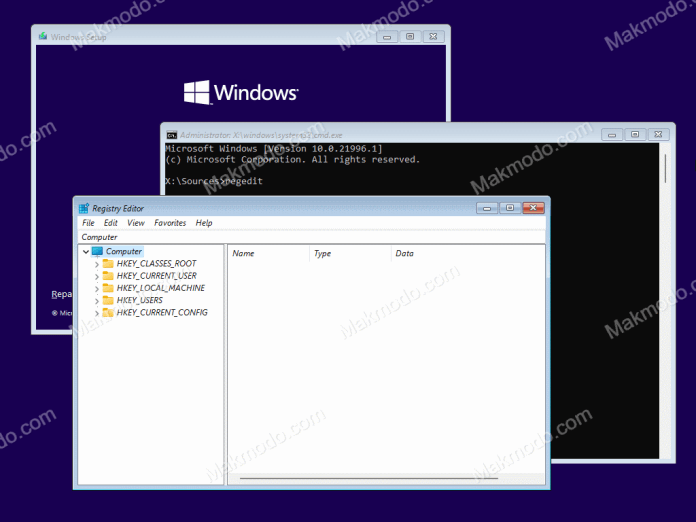Open the View menu
This screenshot has width=696, height=522.
(136, 223)
